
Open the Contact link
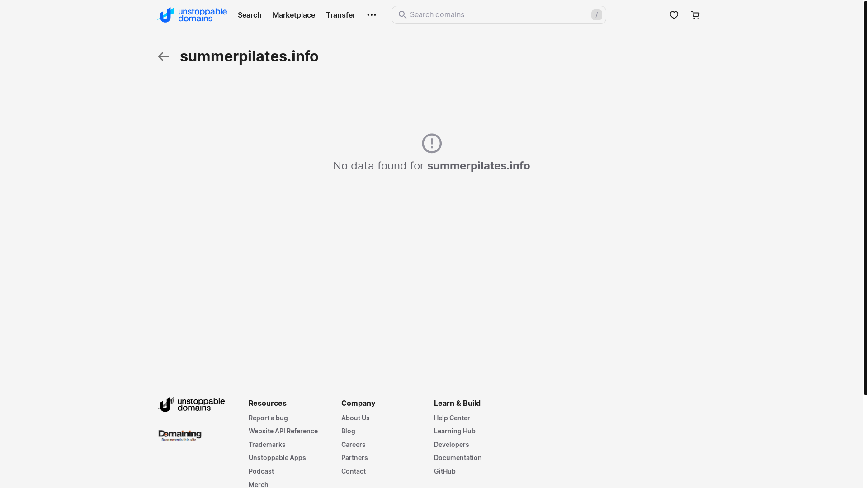pyautogui.click(x=354, y=471)
